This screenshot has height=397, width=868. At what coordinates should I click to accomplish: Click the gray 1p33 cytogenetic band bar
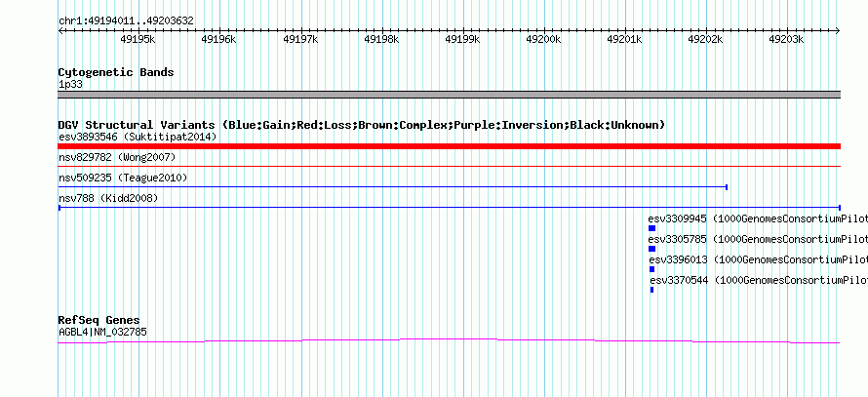click(449, 95)
